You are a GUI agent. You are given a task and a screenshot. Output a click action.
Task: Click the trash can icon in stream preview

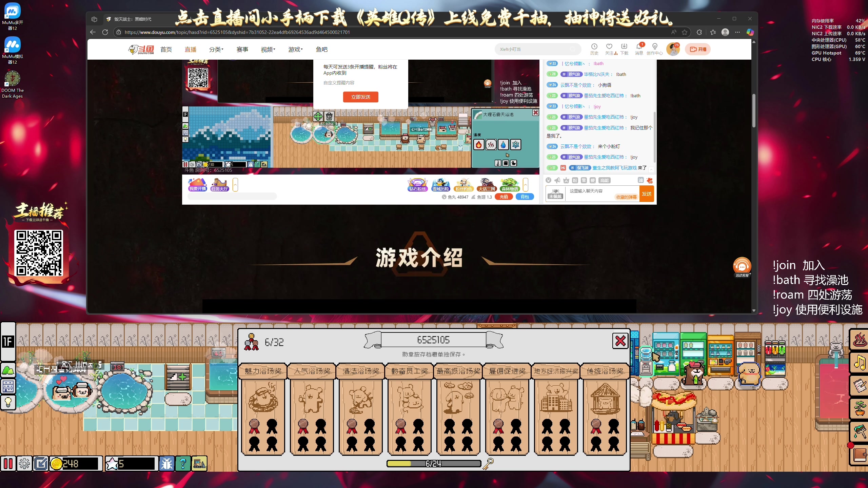(329, 117)
